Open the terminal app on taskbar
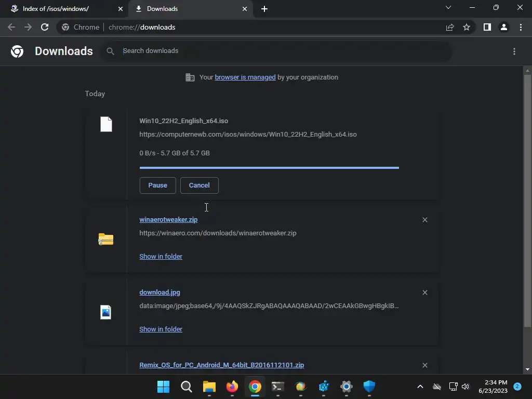This screenshot has height=399, width=532. point(278,387)
